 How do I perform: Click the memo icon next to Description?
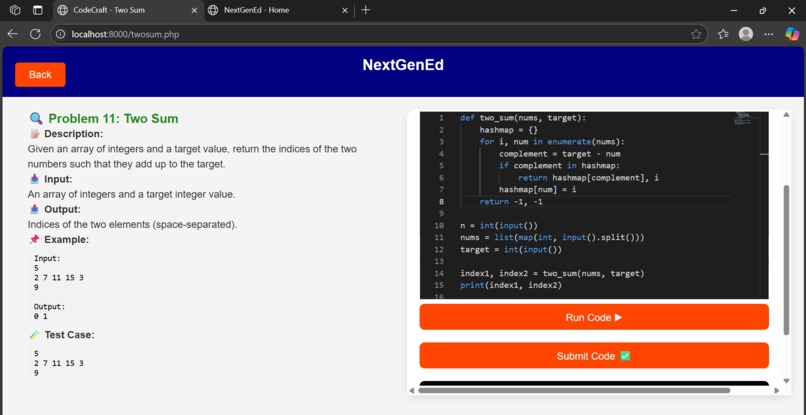click(x=34, y=134)
